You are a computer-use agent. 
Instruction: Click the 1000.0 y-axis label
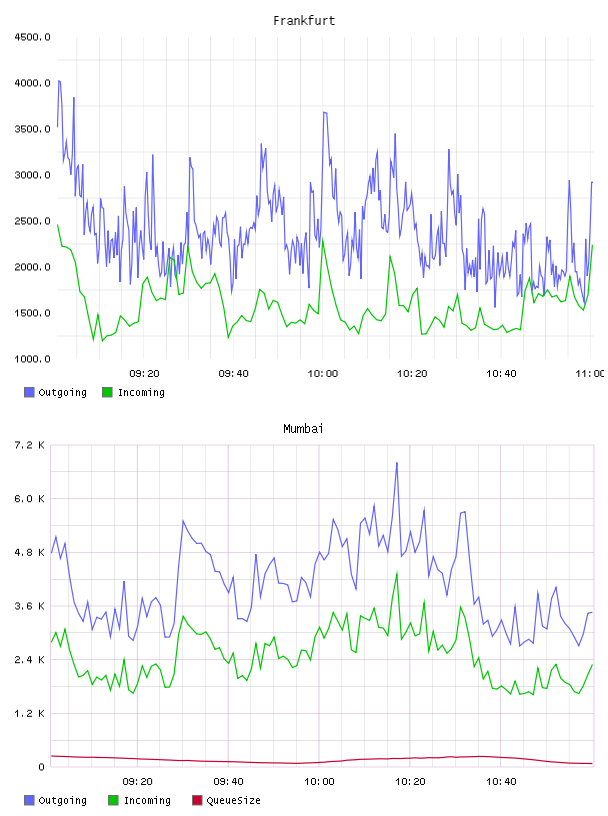coord(32,359)
